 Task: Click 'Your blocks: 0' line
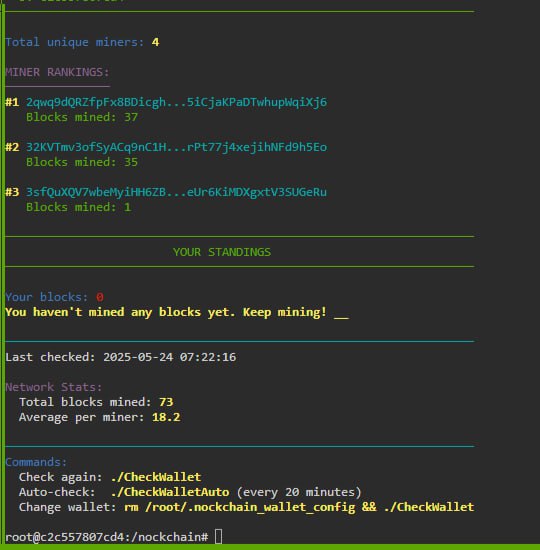[54, 297]
